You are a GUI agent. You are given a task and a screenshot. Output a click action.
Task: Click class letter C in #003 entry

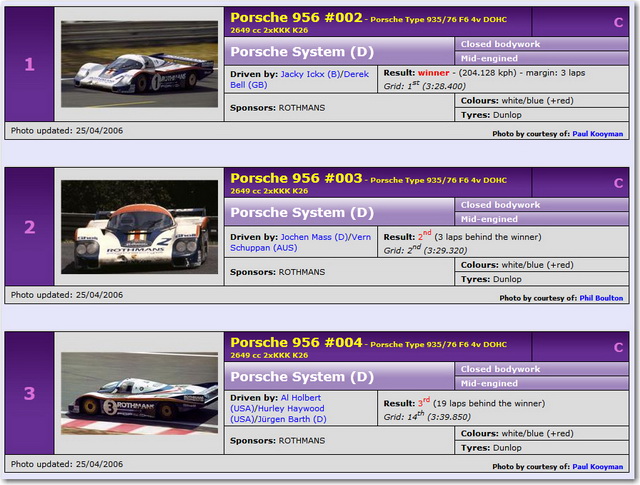click(618, 183)
